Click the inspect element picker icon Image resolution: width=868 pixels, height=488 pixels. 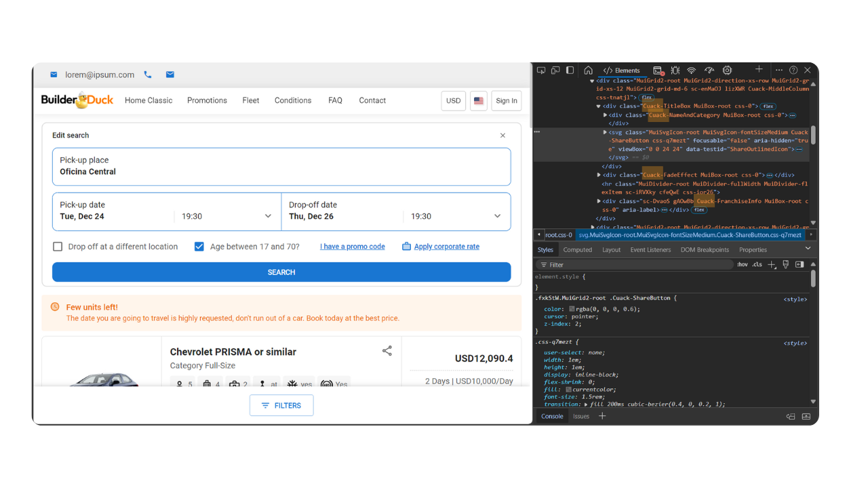(541, 70)
